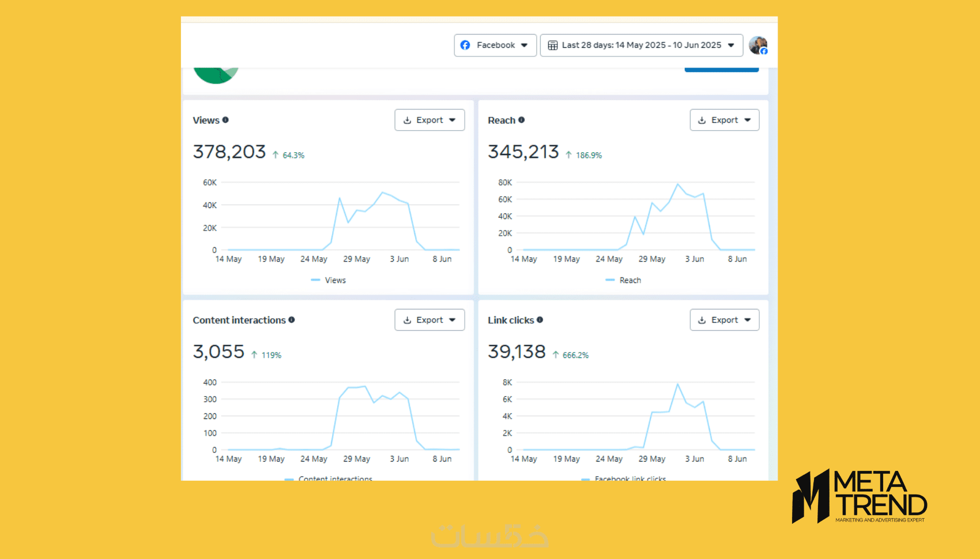Click the blue button below the date range

tap(721, 70)
